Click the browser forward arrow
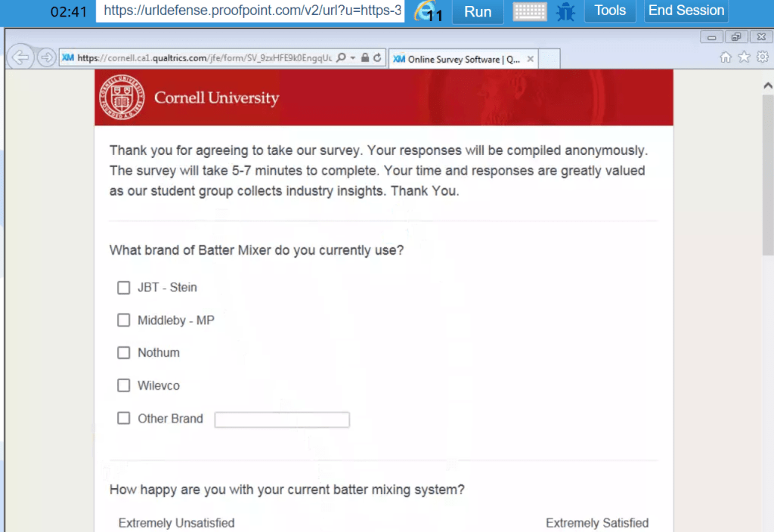Viewport: 774px width, 532px height. tap(46, 57)
